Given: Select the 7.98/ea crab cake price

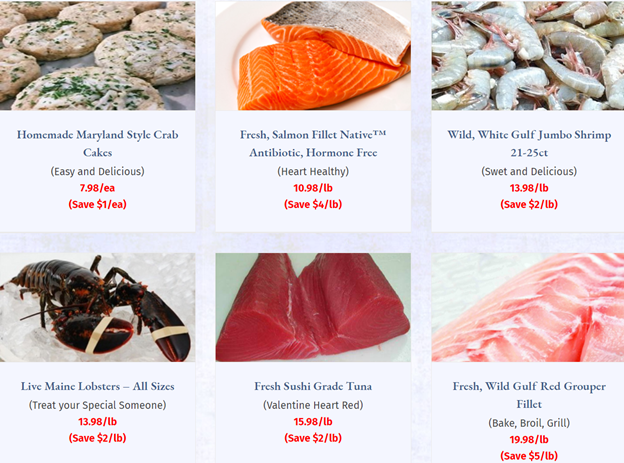Looking at the screenshot, I should pos(98,188).
